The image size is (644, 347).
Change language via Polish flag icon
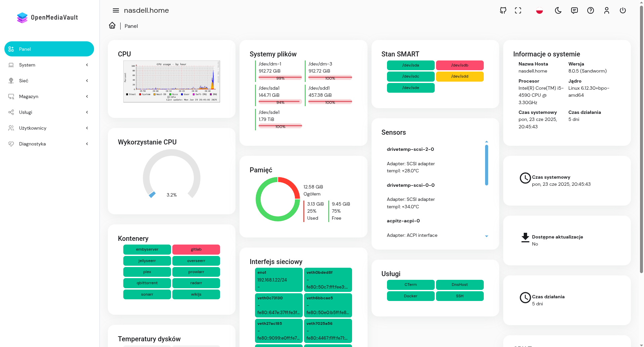click(540, 10)
